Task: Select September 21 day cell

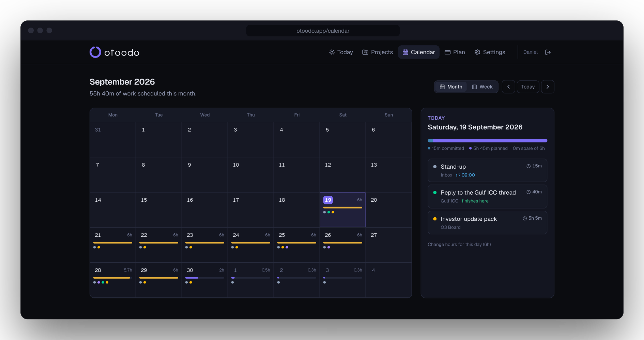Action: [113, 245]
